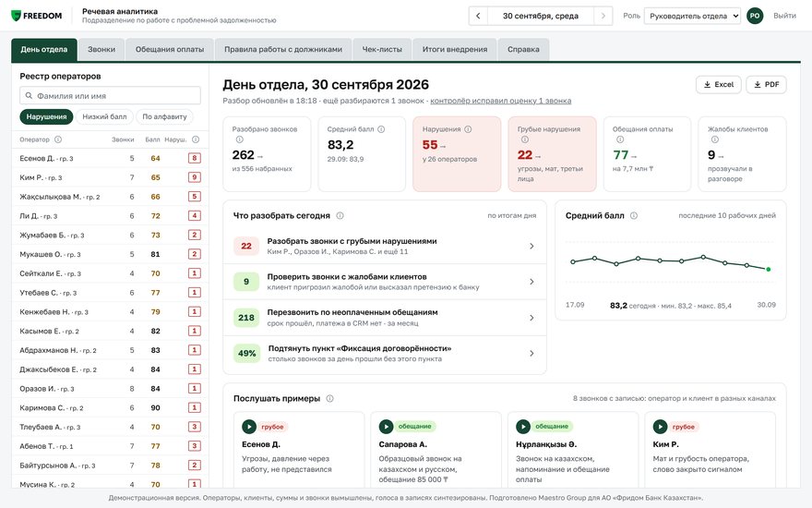Click info icon next to Нарушения card
The image size is (812, 508).
pos(468,129)
